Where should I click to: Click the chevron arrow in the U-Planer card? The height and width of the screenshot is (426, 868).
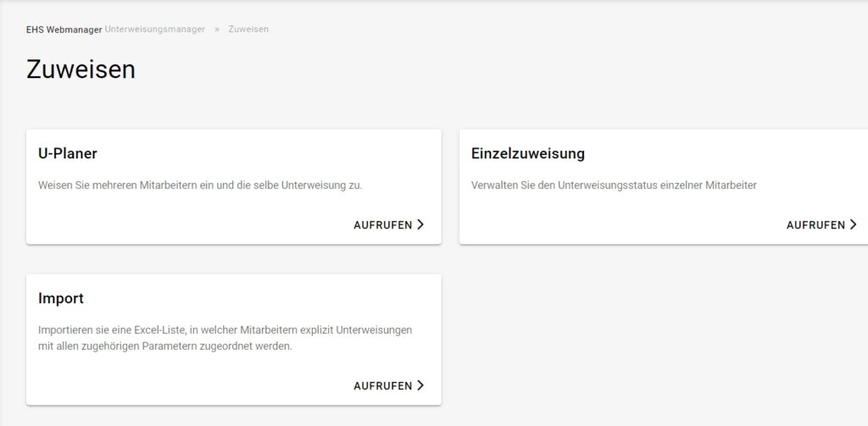[x=420, y=225]
